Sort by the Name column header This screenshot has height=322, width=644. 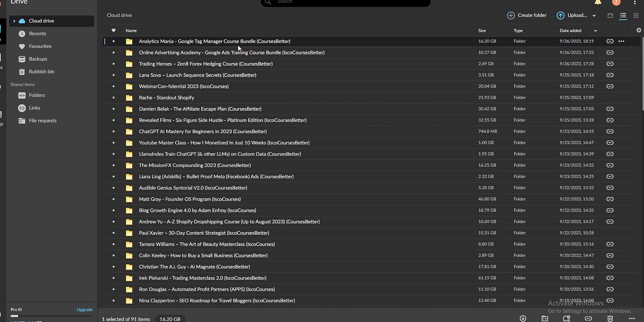[131, 30]
